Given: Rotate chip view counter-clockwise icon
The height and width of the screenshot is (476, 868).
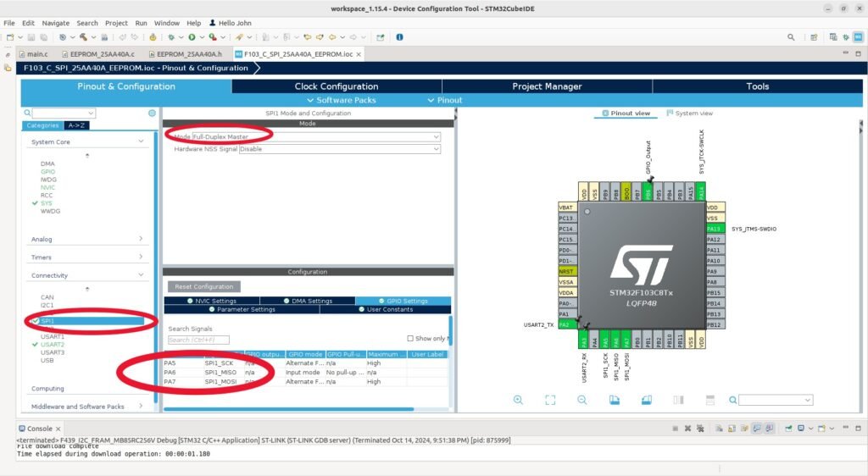Looking at the screenshot, I should point(647,400).
